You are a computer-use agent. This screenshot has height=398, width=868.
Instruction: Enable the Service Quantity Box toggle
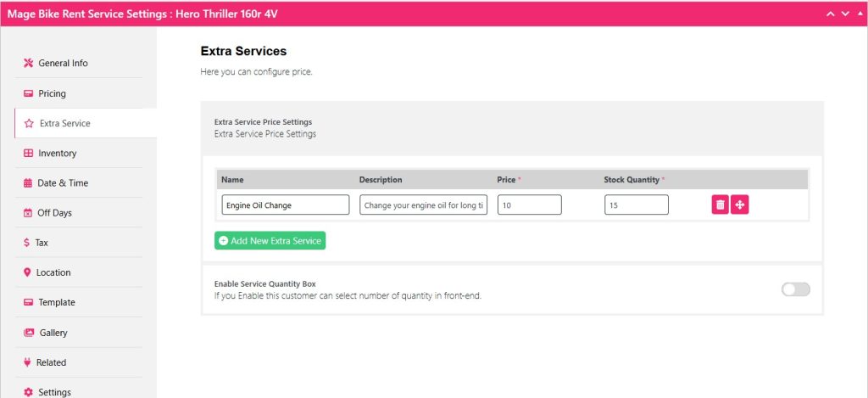click(795, 289)
